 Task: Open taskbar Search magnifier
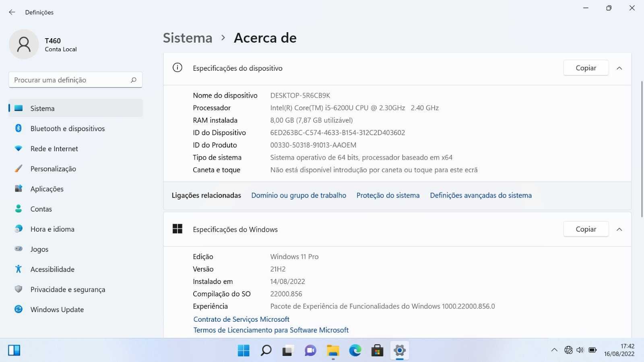pos(266,350)
